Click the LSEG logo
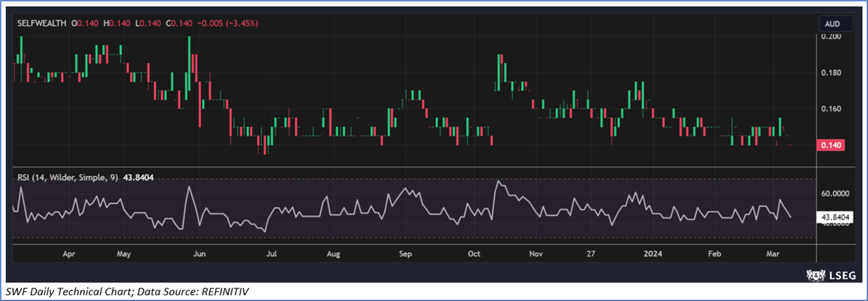 [x=832, y=276]
